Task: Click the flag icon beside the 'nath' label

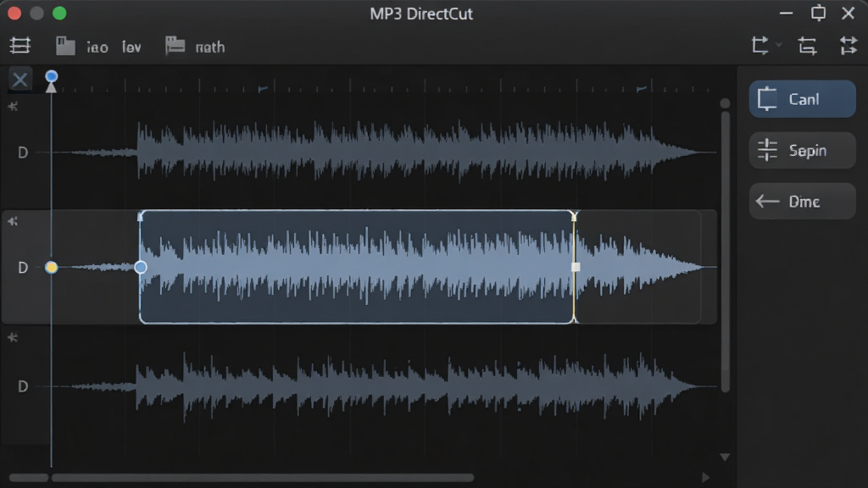Action: click(175, 46)
